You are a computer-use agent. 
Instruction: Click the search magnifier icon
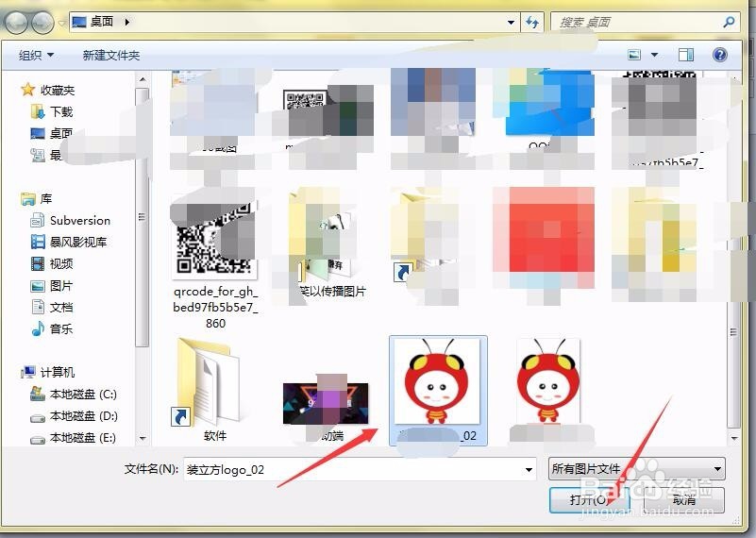pyautogui.click(x=729, y=22)
